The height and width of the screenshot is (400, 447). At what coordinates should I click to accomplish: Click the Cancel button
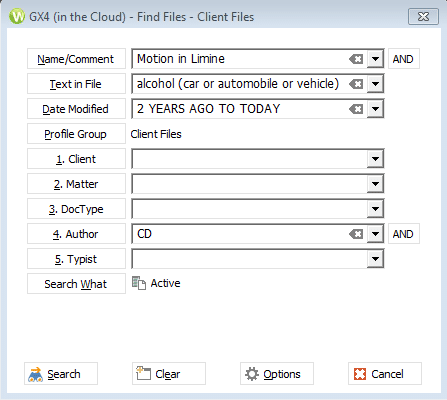[x=385, y=374]
